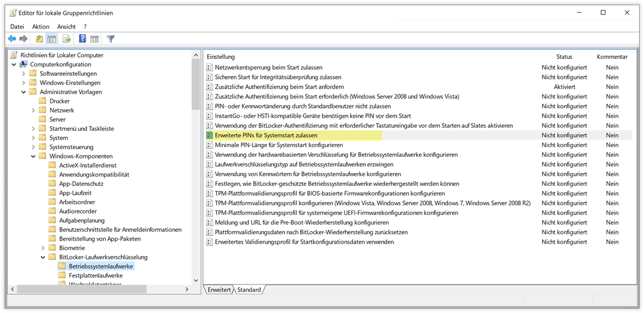The image size is (644, 313).
Task: Click the Computerkonfiguration computer icon
Action: tap(23, 64)
